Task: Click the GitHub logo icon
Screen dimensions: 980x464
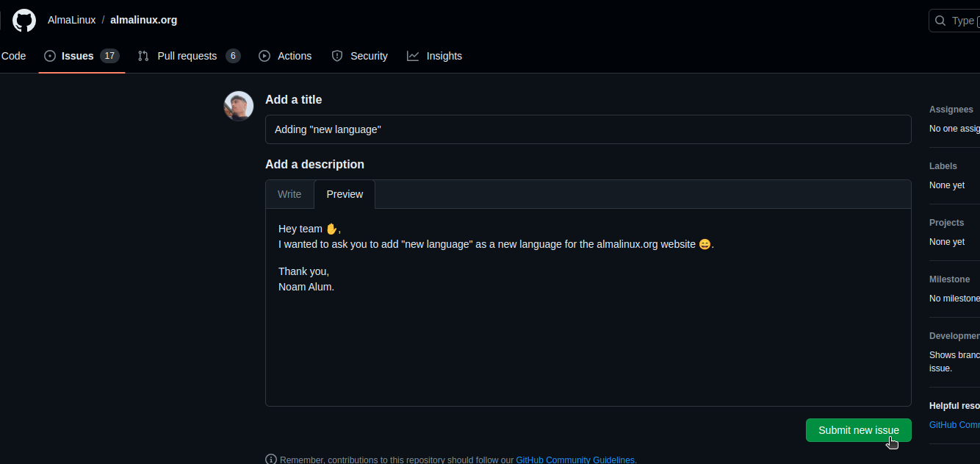Action: pyautogui.click(x=24, y=21)
